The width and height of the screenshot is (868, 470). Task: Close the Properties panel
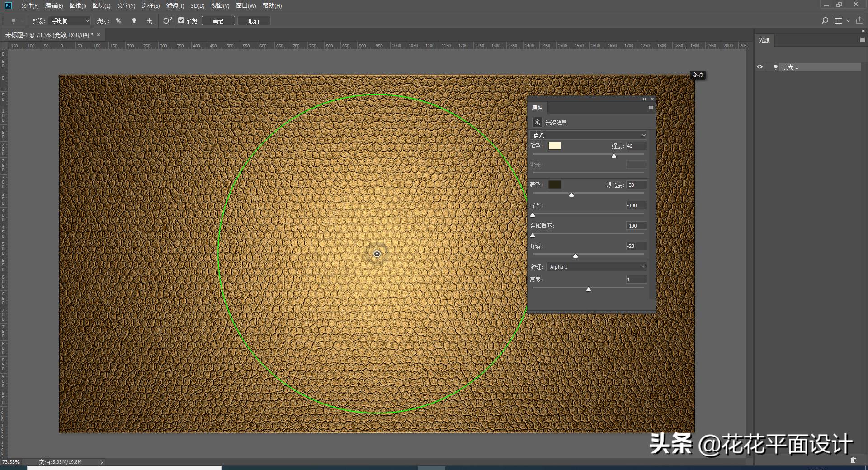tap(652, 99)
